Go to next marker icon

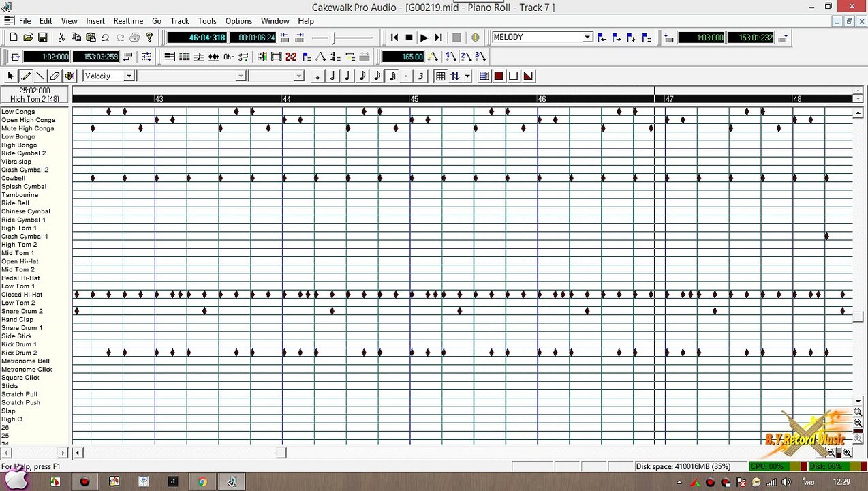click(616, 38)
